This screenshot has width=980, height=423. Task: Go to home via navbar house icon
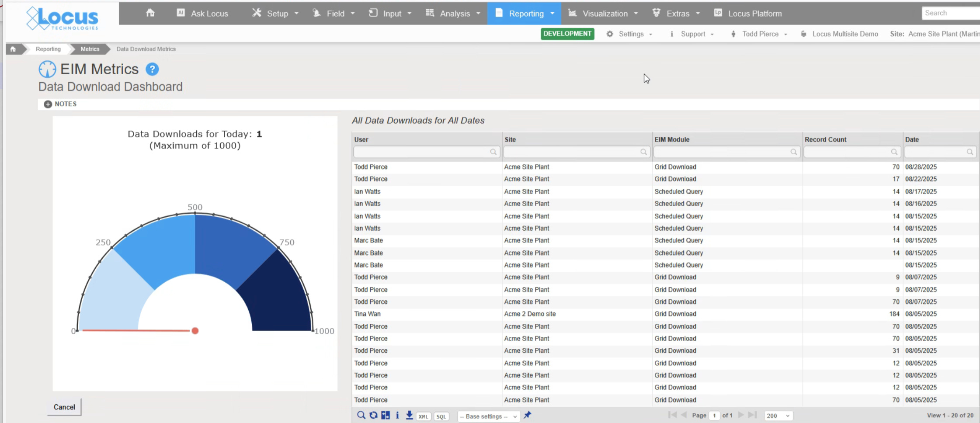point(150,13)
